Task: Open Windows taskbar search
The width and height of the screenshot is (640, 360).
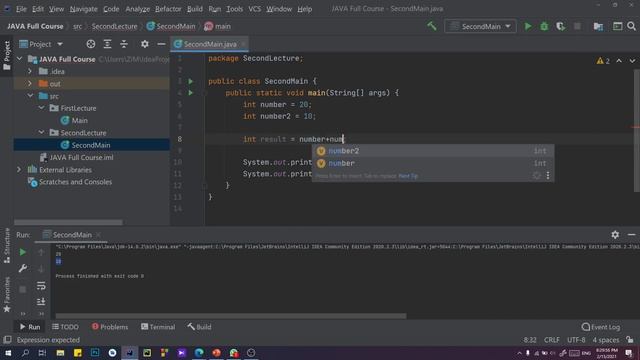Action: (x=25, y=353)
